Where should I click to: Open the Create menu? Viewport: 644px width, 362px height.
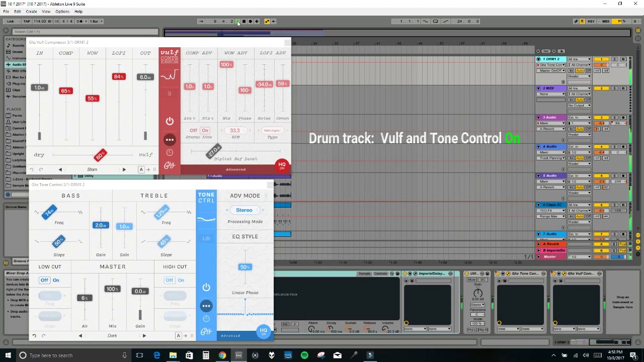[x=31, y=12]
